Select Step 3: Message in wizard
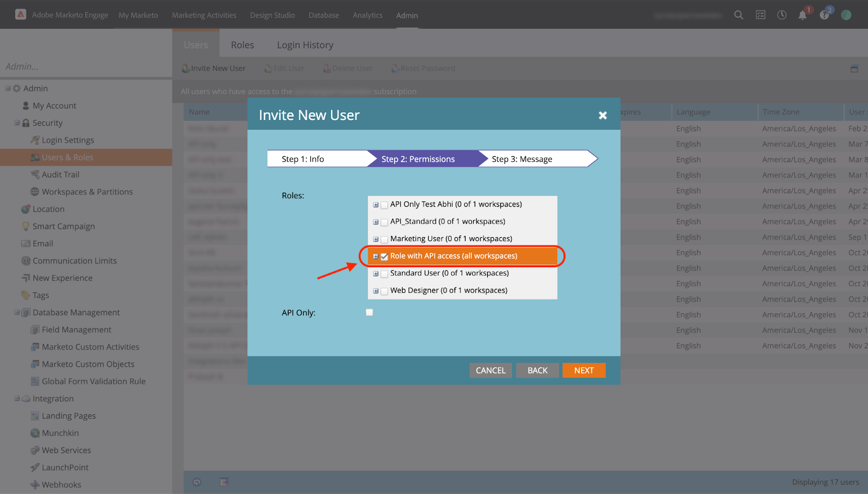Viewport: 868px width, 494px height. [522, 159]
